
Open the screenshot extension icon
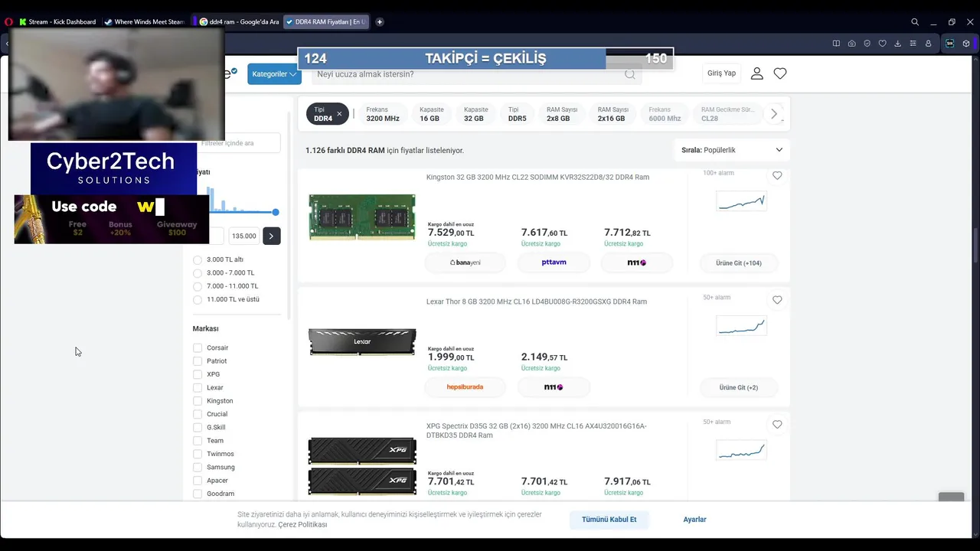(x=950, y=44)
